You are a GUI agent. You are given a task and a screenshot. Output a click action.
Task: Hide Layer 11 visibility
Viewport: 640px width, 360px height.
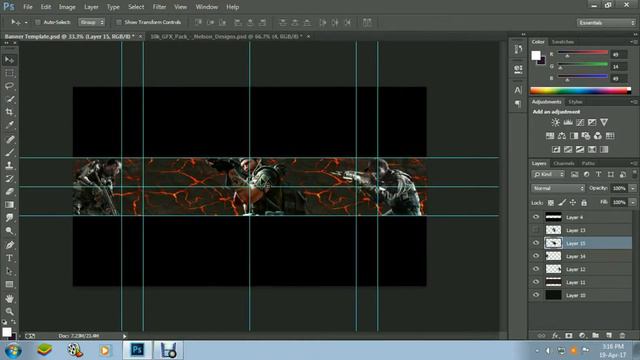(536, 282)
